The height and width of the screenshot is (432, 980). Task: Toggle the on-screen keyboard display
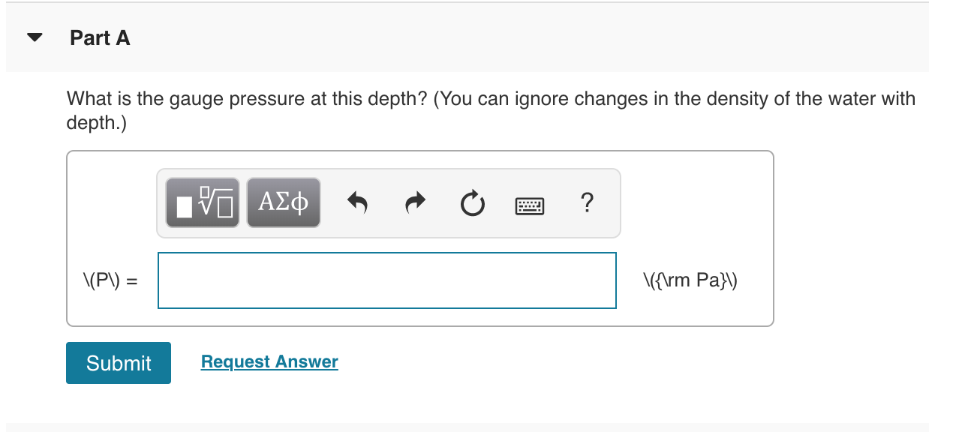(529, 204)
